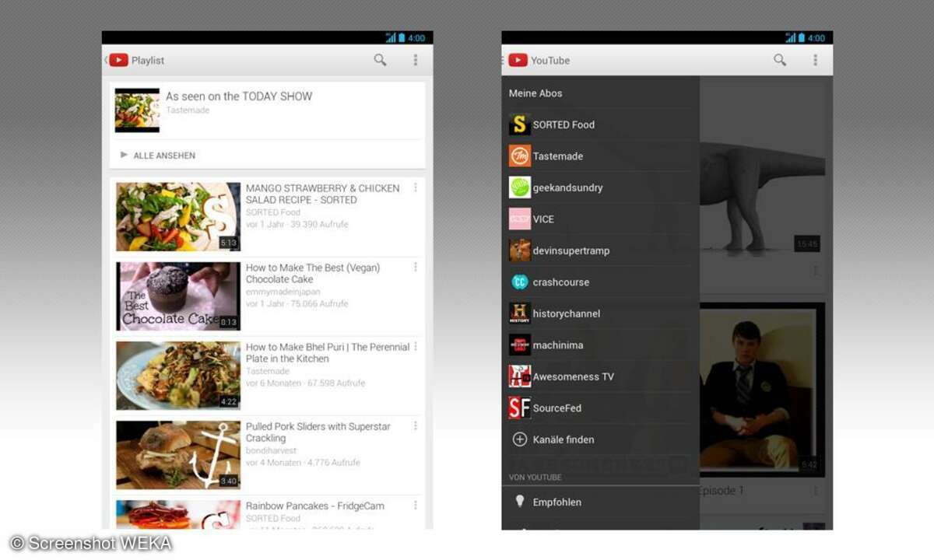
Task: Open geekandsundry subscription
Action: coord(600,187)
